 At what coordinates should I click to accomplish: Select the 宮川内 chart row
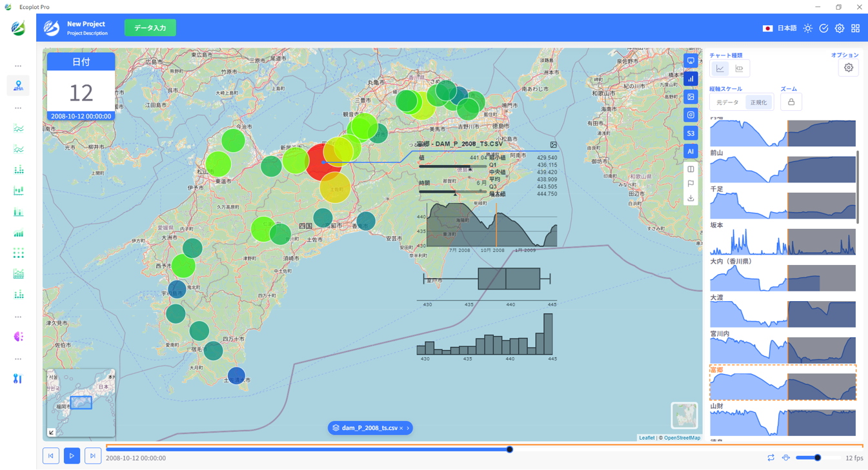783,347
